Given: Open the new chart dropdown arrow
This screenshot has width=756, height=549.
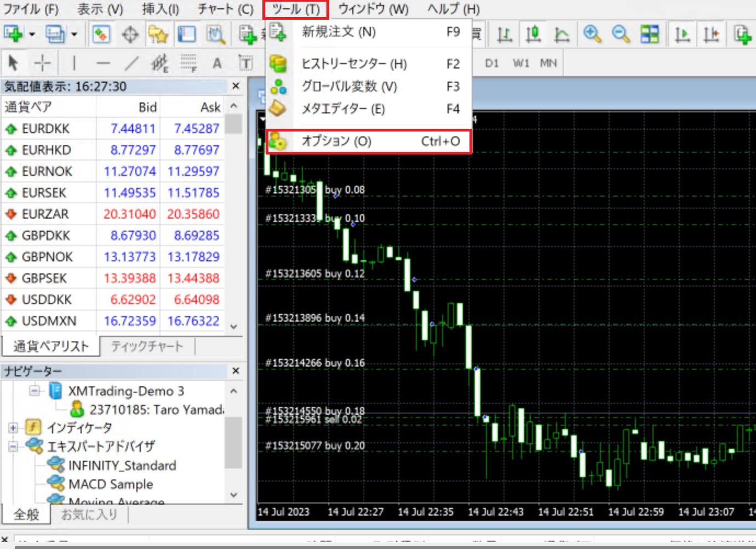Looking at the screenshot, I should [x=32, y=35].
